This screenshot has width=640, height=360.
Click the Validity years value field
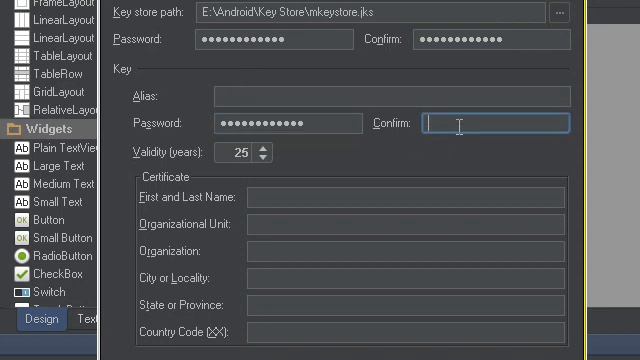click(233, 153)
